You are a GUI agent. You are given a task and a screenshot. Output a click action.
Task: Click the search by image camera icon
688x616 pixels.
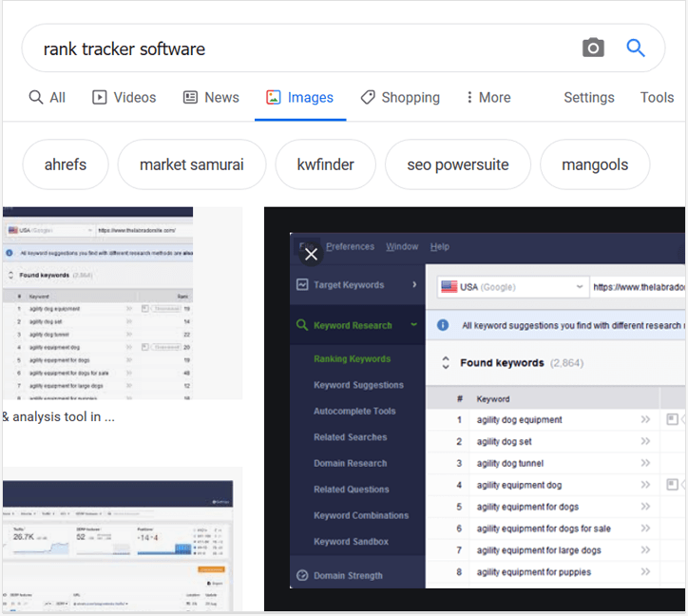tap(593, 48)
